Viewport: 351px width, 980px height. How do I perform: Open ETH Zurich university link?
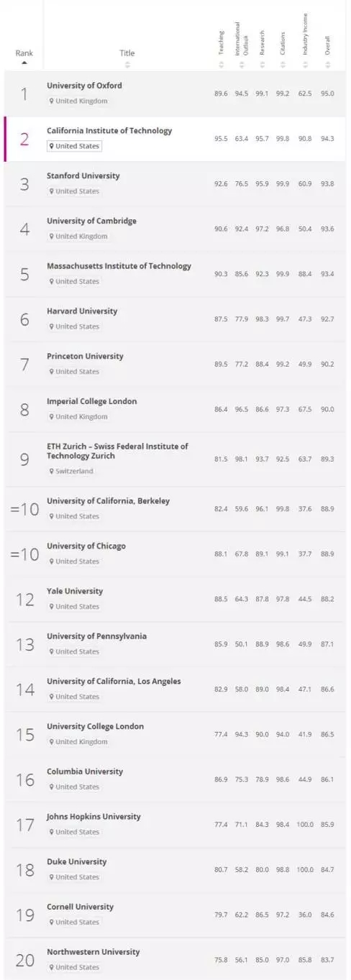pos(117,451)
